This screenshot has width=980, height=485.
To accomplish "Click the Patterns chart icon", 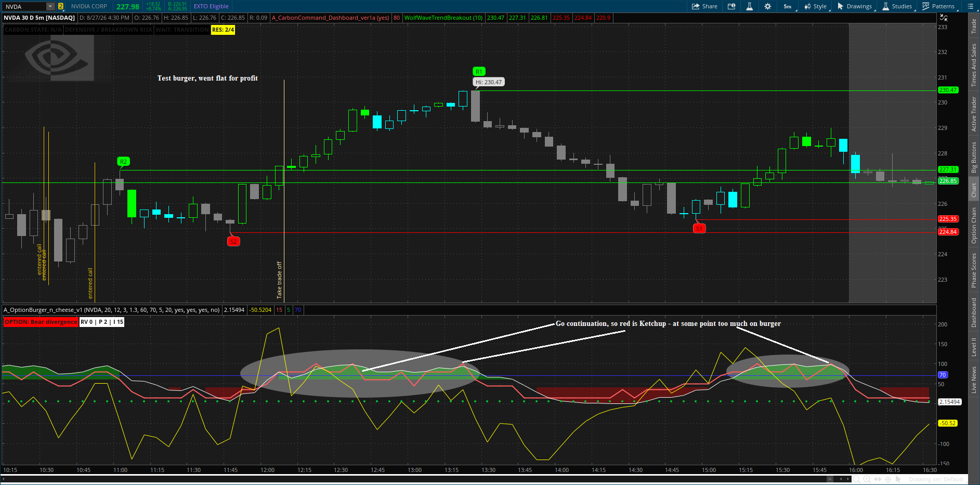I will [926, 6].
